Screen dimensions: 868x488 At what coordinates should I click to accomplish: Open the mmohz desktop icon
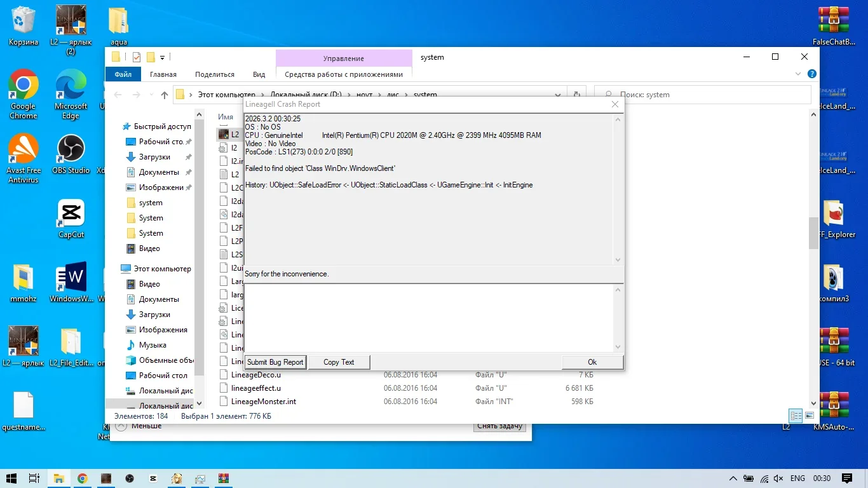coord(24,282)
